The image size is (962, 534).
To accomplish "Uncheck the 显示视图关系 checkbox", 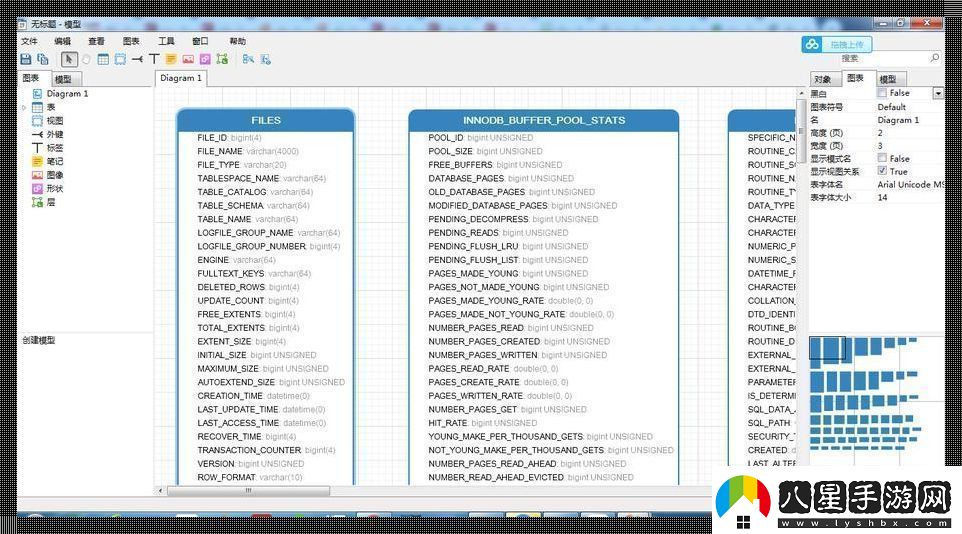I will coord(882,171).
